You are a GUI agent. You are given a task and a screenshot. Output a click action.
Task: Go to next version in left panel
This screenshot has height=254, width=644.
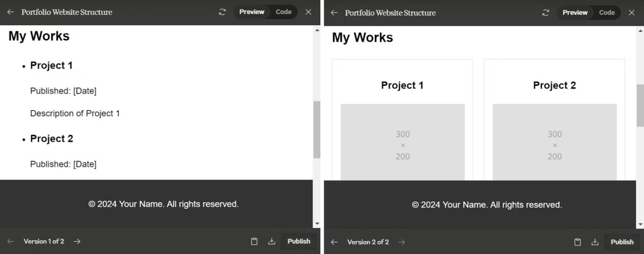[77, 241]
